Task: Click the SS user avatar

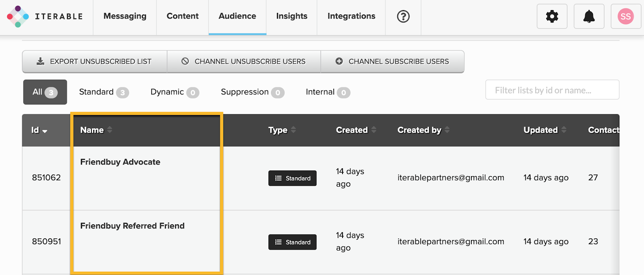Action: (625, 16)
